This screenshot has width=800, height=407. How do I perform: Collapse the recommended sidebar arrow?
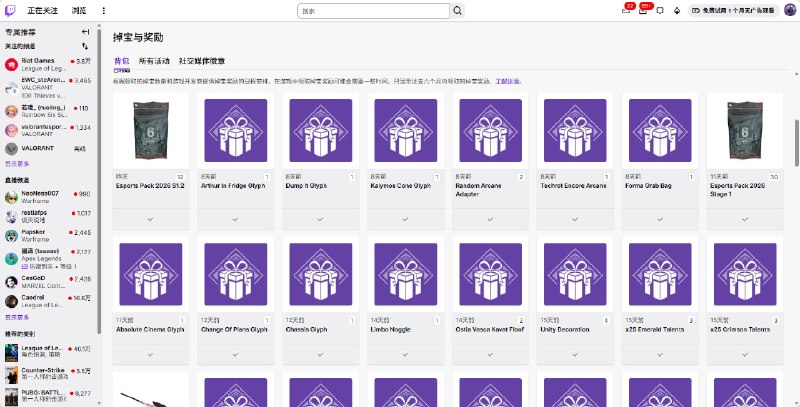[85, 32]
